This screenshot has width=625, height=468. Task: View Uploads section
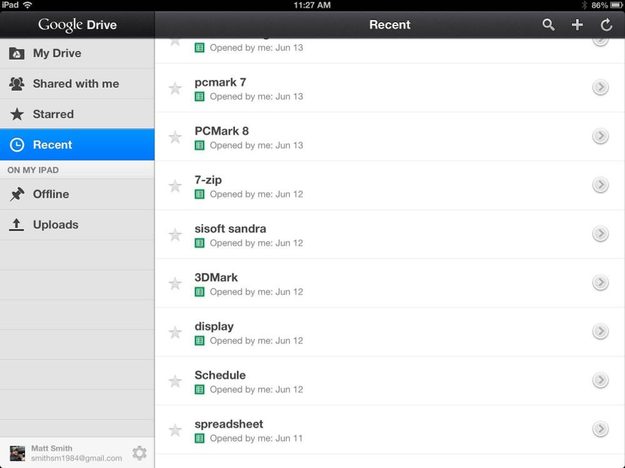pos(77,225)
